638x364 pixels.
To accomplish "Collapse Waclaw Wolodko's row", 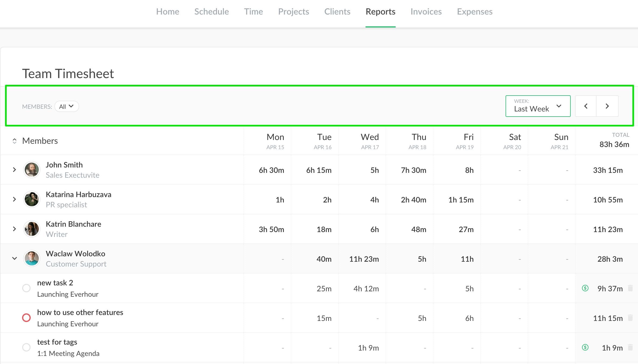I will [15, 258].
